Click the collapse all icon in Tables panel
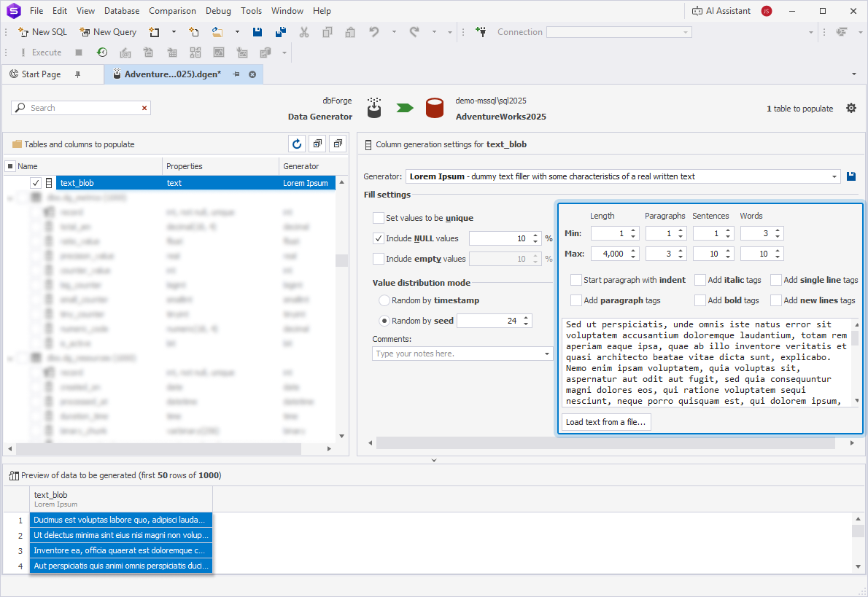This screenshot has width=868, height=597. [338, 144]
